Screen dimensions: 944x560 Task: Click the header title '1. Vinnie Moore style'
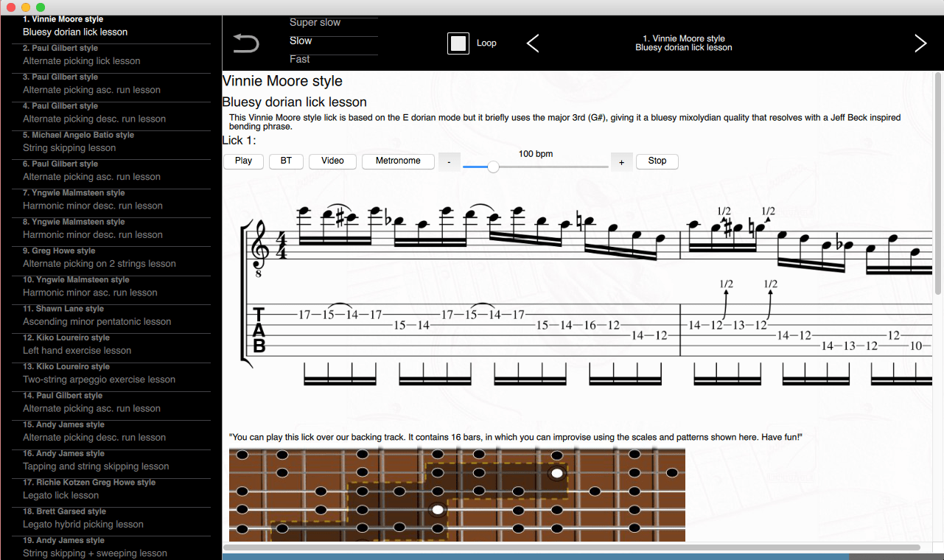point(684,38)
